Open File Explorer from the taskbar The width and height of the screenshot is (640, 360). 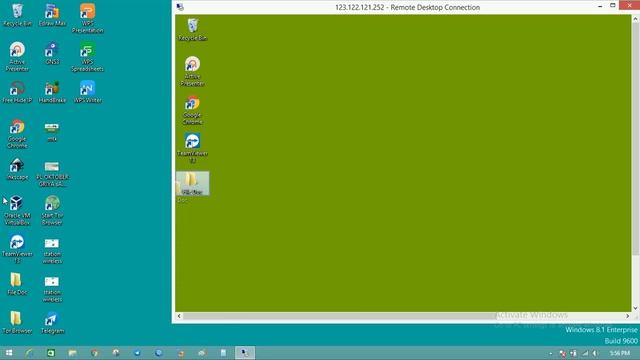[x=73, y=353]
